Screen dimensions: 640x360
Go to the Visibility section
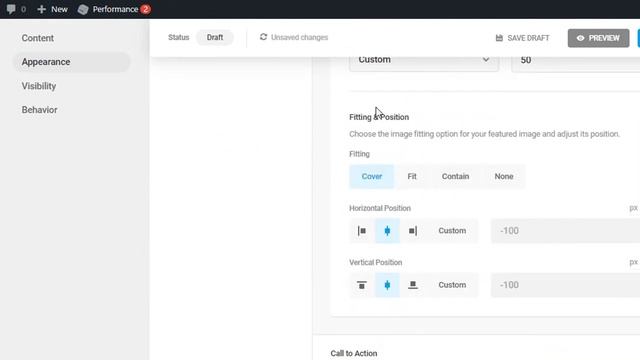pyautogui.click(x=39, y=86)
